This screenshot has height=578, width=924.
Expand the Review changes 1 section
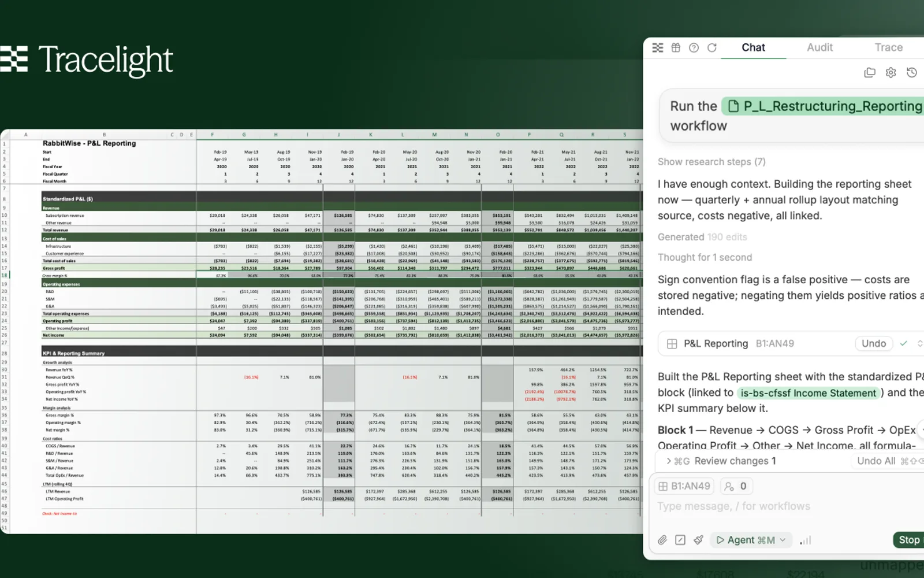coord(721,461)
